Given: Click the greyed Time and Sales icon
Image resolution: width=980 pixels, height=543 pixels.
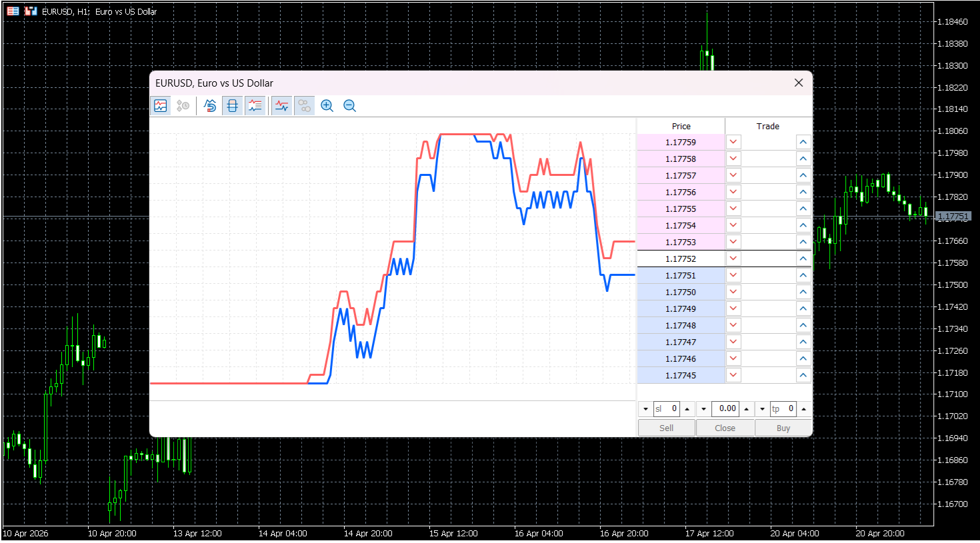Looking at the screenshot, I should coord(183,105).
